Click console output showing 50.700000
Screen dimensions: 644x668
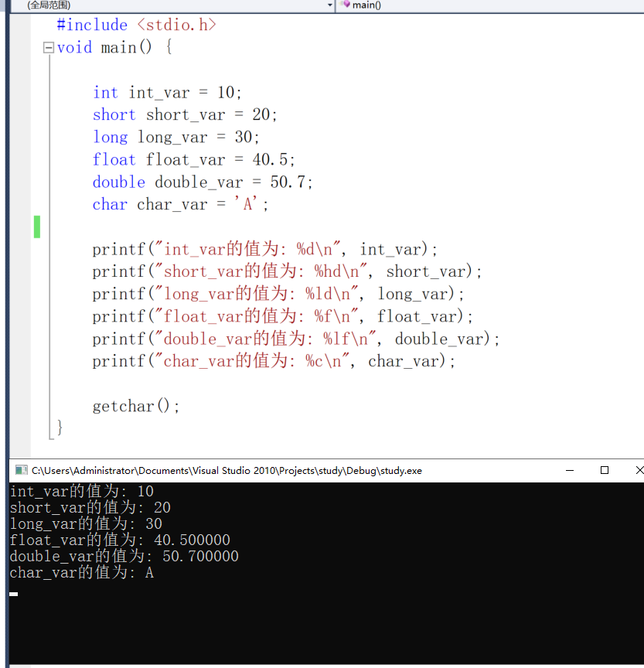124,556
